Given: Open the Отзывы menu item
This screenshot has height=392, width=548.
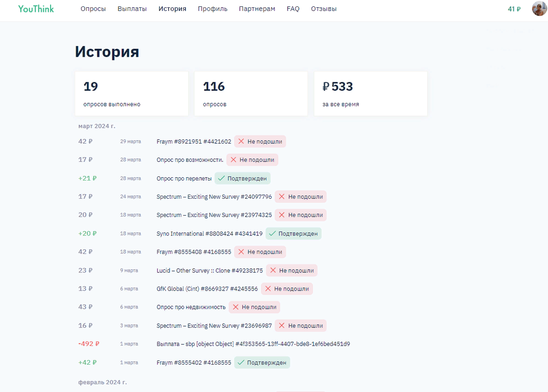Looking at the screenshot, I should (x=324, y=9).
